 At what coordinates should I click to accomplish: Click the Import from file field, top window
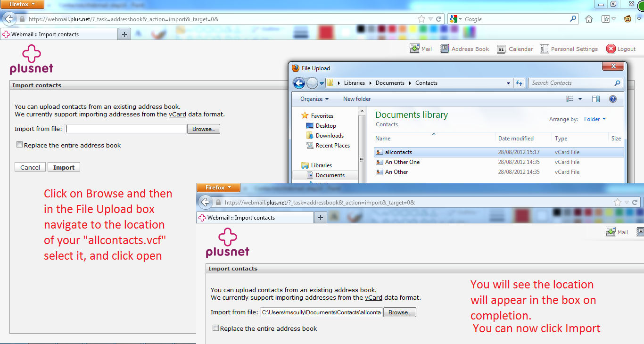tap(125, 129)
